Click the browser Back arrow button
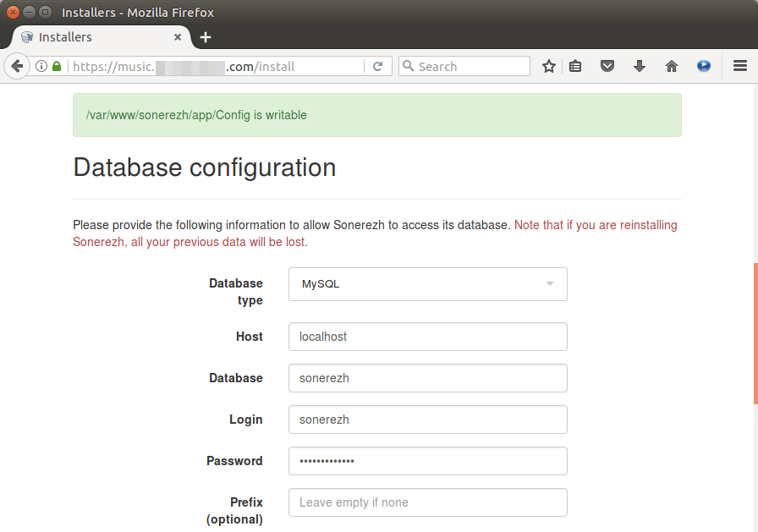 17,66
